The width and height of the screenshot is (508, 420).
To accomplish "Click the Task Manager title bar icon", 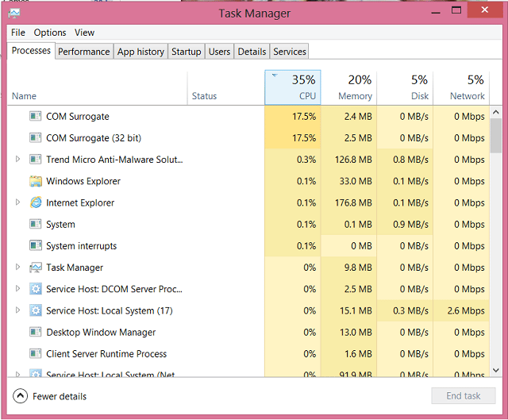I will [14, 13].
